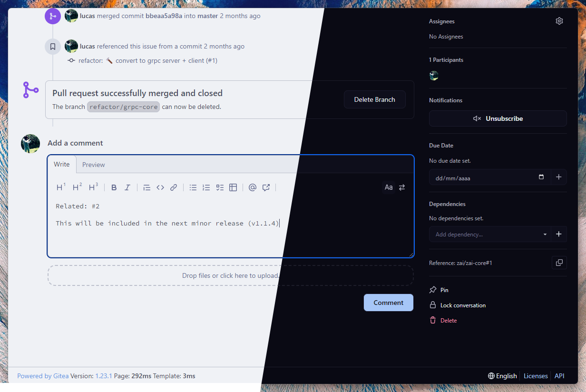This screenshot has height=392, width=586.
Task: Insert a table using the table icon
Action: point(233,187)
